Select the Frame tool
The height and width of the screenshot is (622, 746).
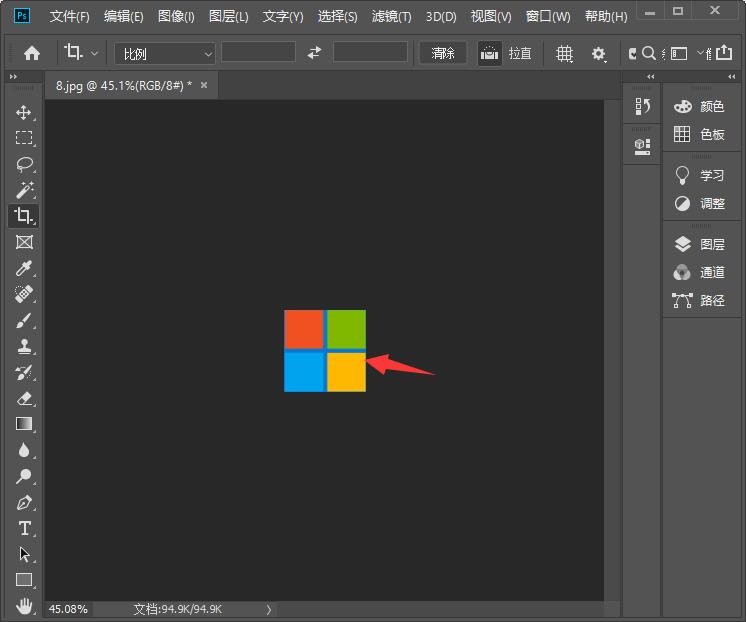pyautogui.click(x=24, y=242)
